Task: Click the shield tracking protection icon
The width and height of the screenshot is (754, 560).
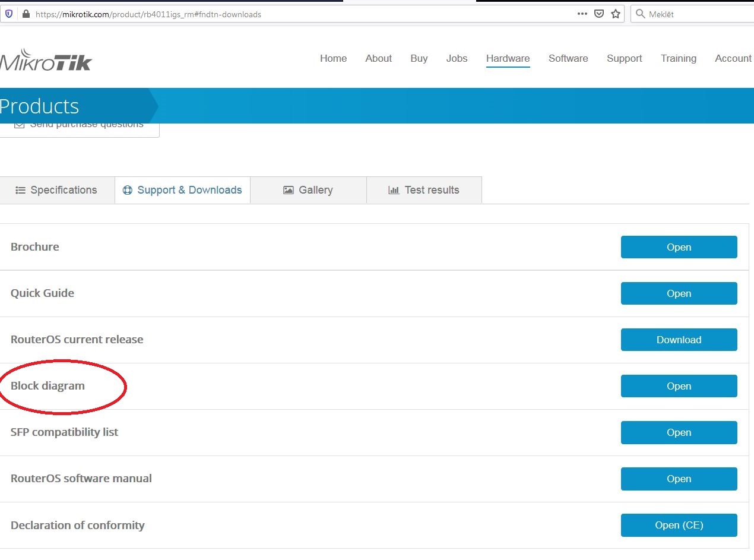Action: [9, 14]
